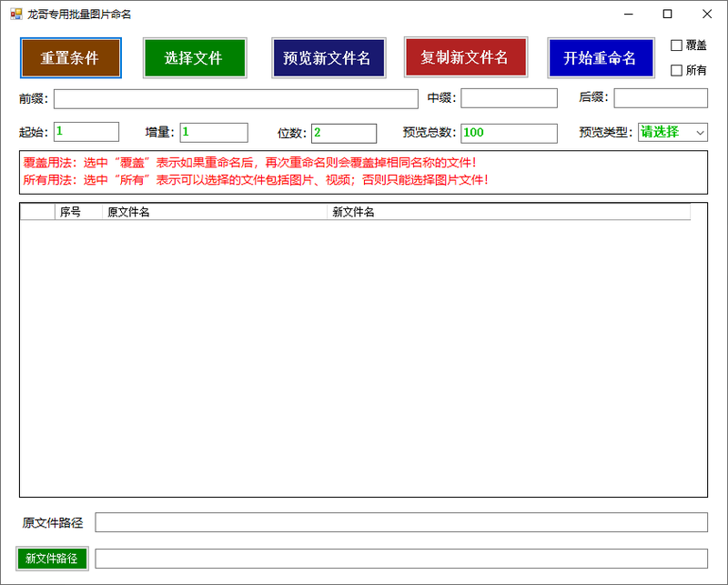This screenshot has width=728, height=585.
Task: Click the 原文件名 column header
Action: click(x=215, y=212)
